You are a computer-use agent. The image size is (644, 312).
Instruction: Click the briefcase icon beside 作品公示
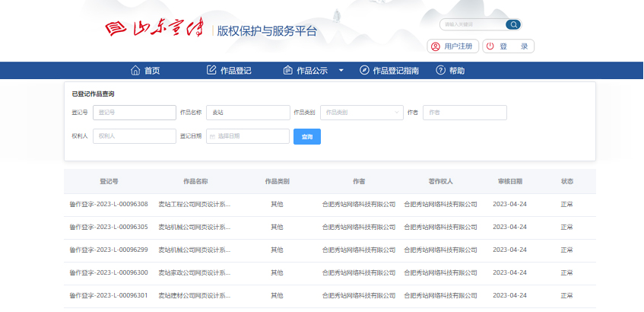tap(287, 71)
